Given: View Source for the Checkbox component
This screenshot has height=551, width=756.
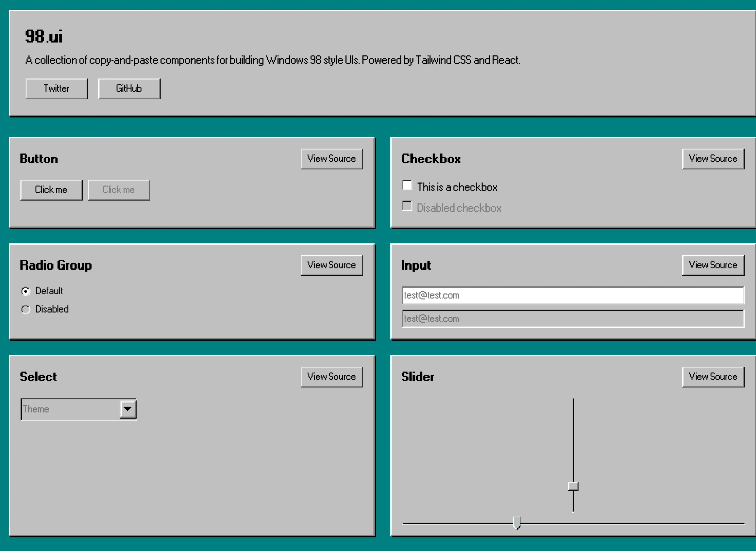Looking at the screenshot, I should 713,159.
